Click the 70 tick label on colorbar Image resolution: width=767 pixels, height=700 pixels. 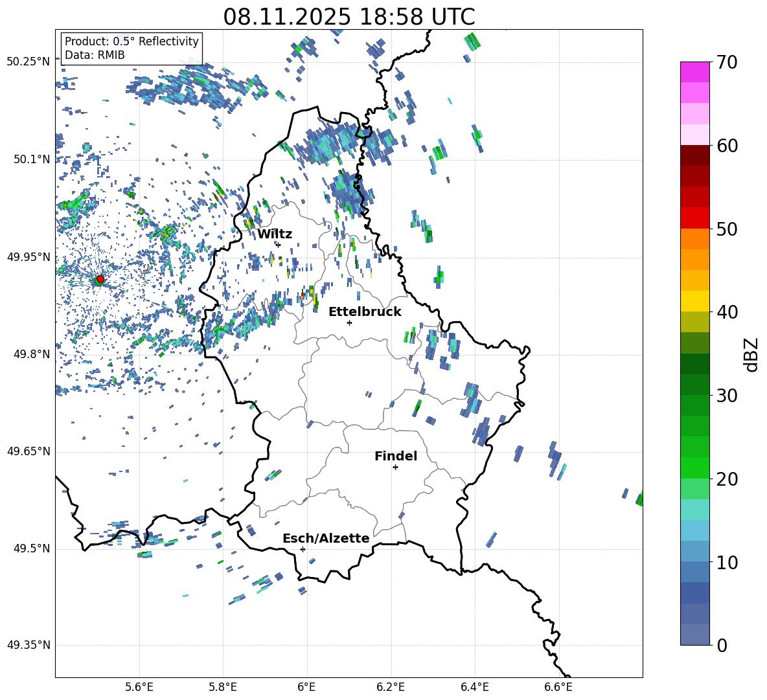click(x=727, y=63)
